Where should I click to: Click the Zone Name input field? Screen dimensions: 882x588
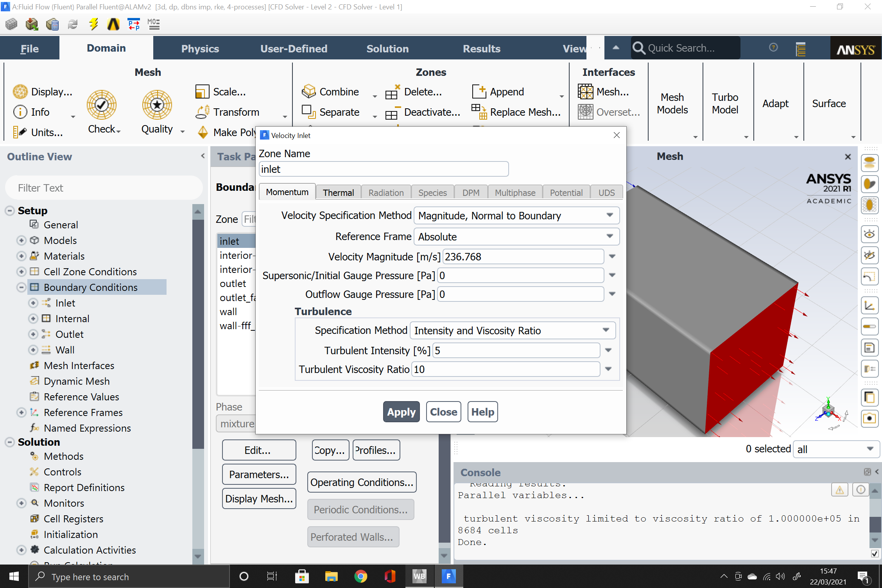tap(384, 169)
